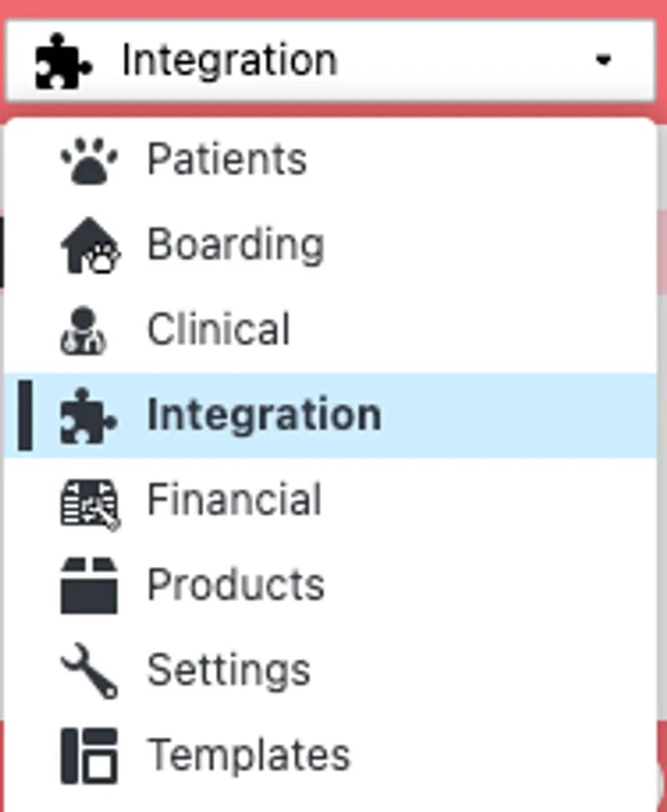Choose Templates in the dropdown list

pos(248,756)
